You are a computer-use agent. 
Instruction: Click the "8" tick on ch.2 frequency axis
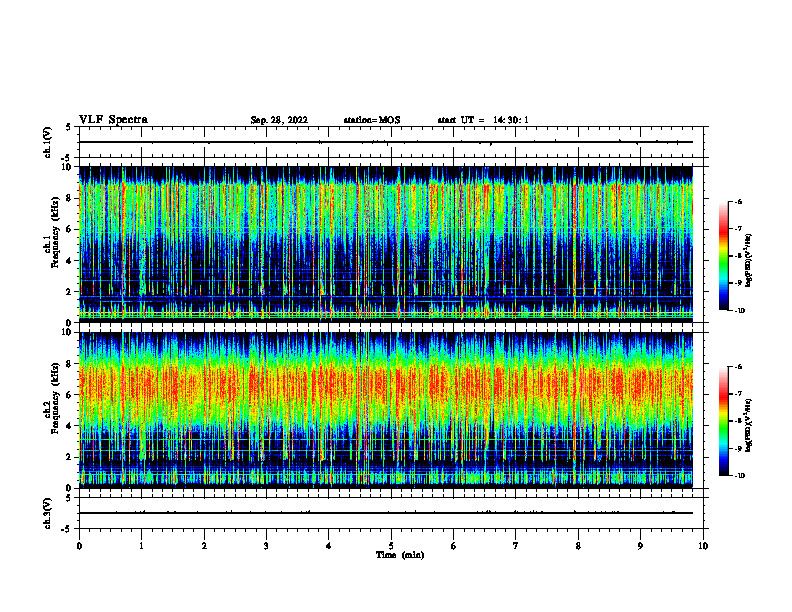(70, 364)
